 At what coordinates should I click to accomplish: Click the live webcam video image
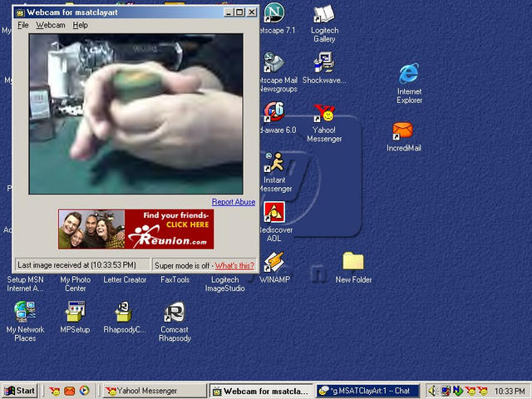(x=135, y=114)
